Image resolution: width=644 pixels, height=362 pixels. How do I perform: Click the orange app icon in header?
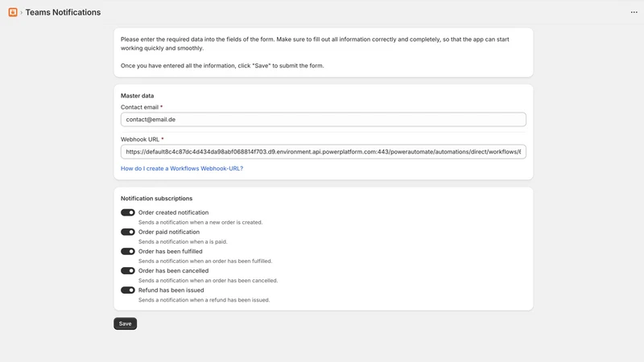(13, 12)
